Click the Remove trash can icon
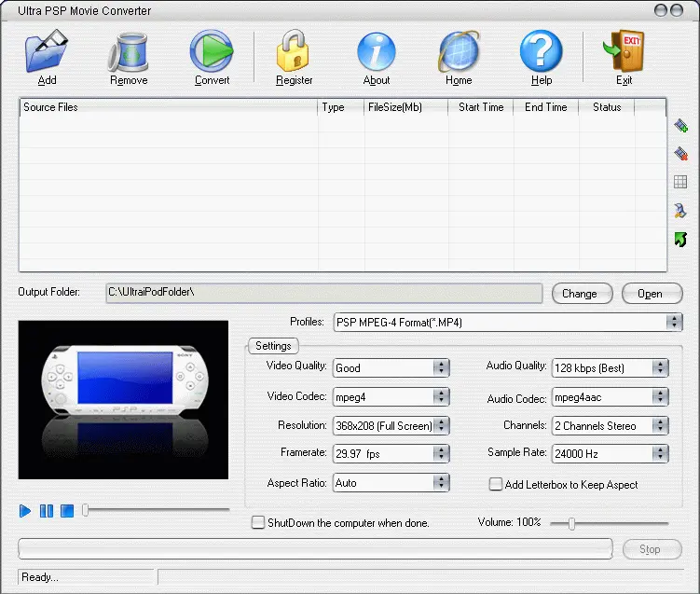This screenshot has width=700, height=594. [x=129, y=52]
